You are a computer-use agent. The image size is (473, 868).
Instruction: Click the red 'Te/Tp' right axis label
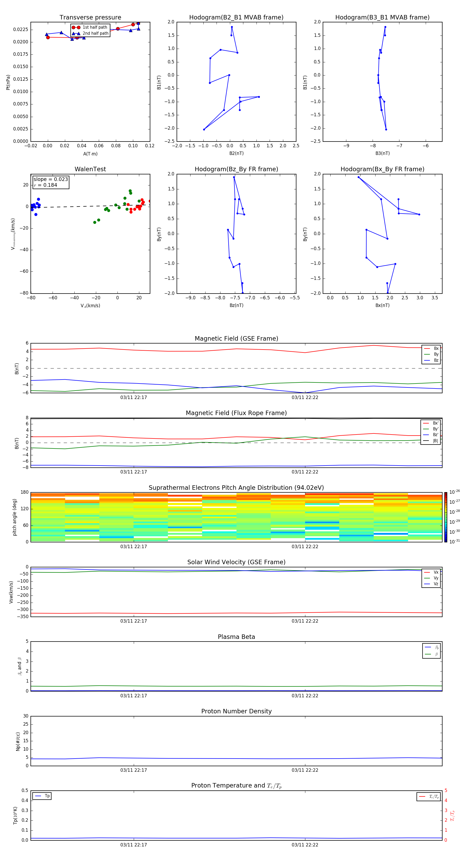(x=453, y=816)
